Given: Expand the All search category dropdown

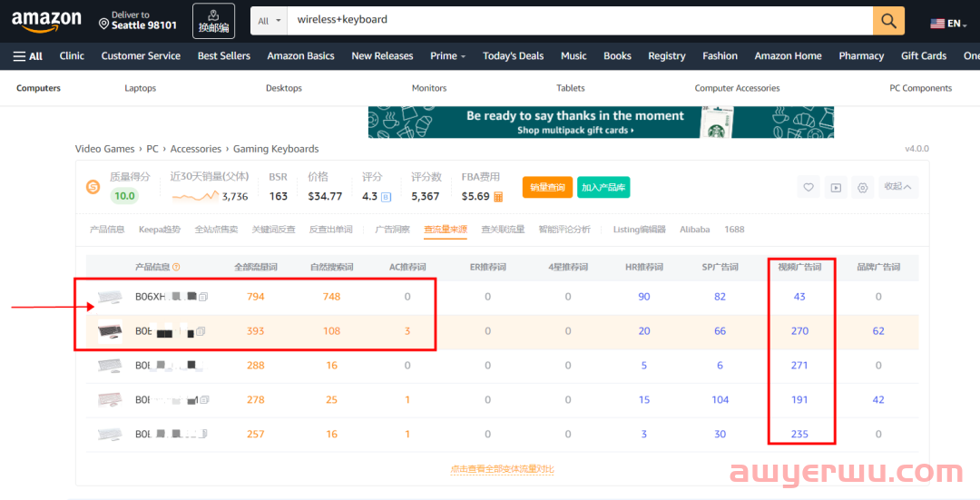Looking at the screenshot, I should (x=269, y=20).
